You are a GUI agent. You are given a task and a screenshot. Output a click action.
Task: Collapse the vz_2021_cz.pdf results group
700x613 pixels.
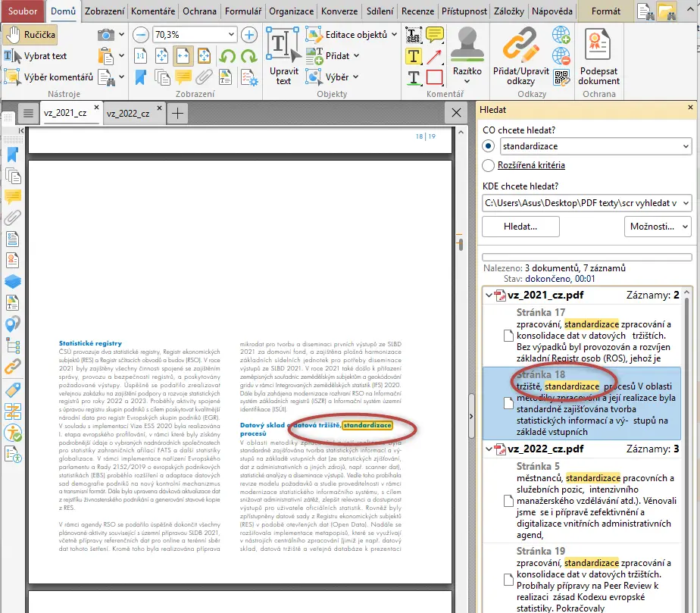(489, 295)
